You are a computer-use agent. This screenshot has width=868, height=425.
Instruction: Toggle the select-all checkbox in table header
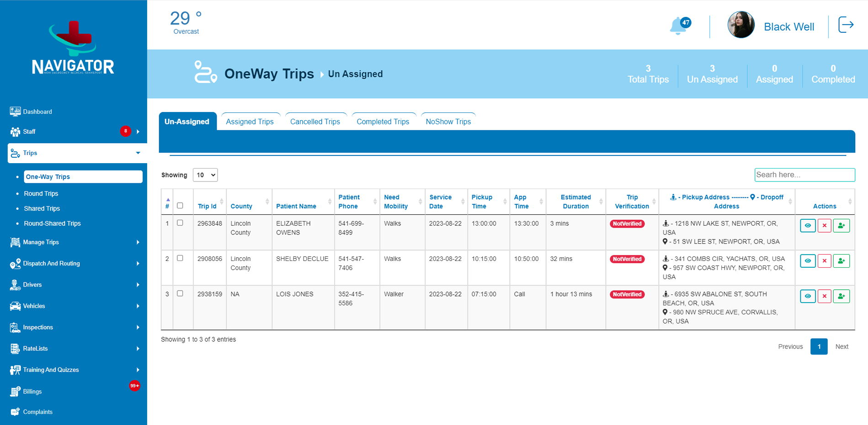tap(180, 206)
